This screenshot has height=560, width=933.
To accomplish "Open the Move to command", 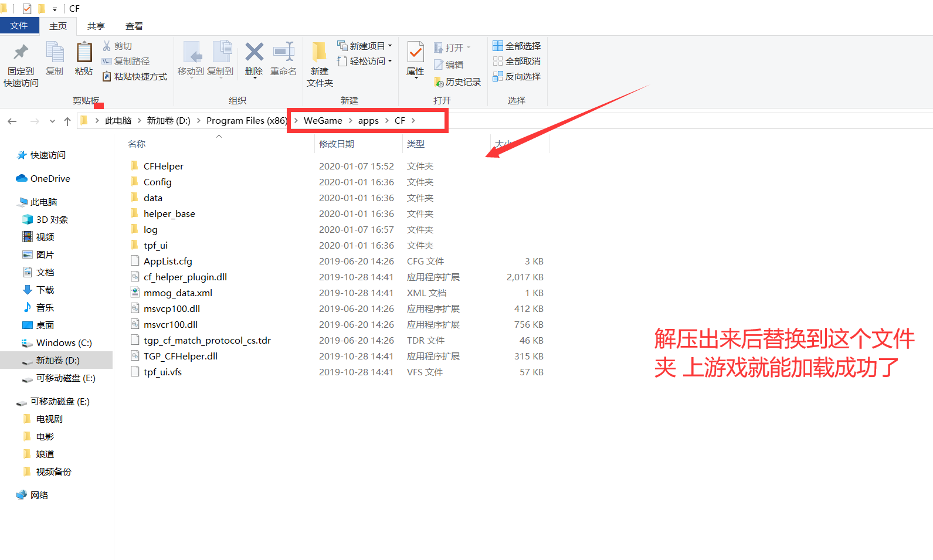I will [191, 59].
